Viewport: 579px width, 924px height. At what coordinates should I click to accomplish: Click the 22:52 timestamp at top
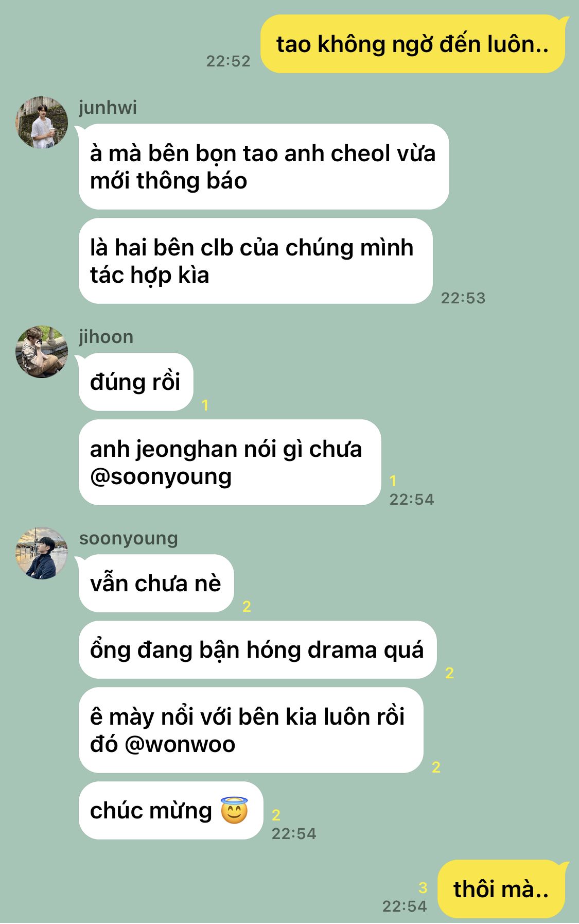point(229,61)
